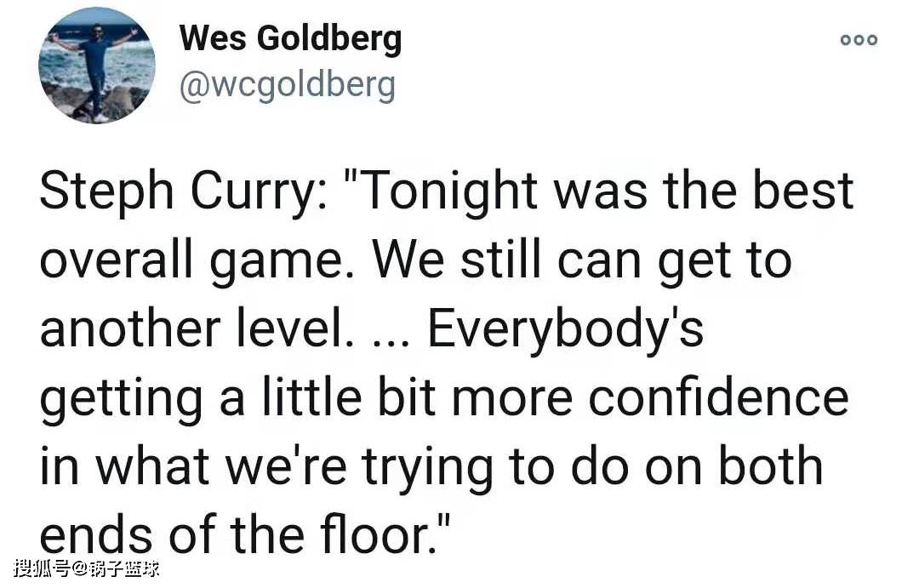Image resolution: width=919 pixels, height=588 pixels.
Task: Click the display name Wes Goldberg
Action: click(291, 38)
